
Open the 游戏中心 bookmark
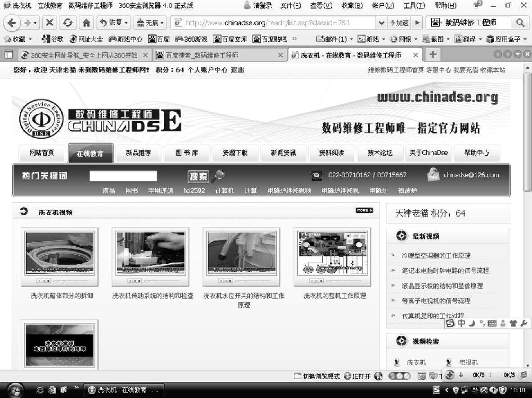coord(126,39)
